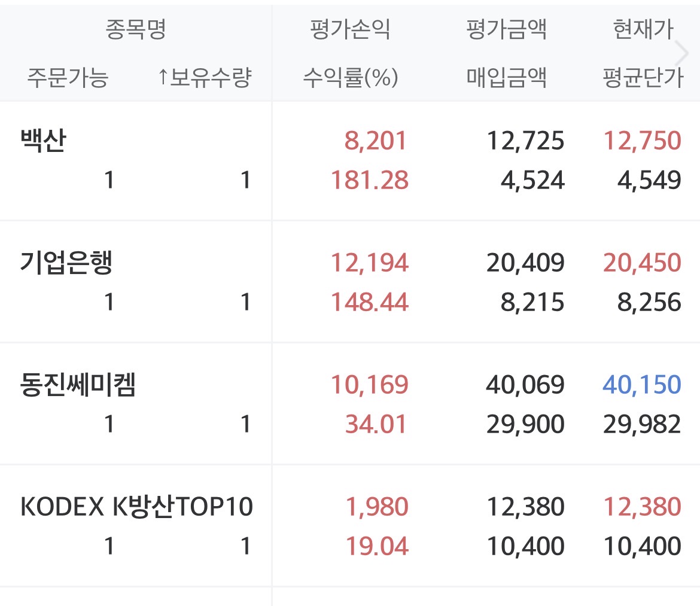700x606 pixels.
Task: Click 백산 return rate 181.28
Action: (370, 180)
